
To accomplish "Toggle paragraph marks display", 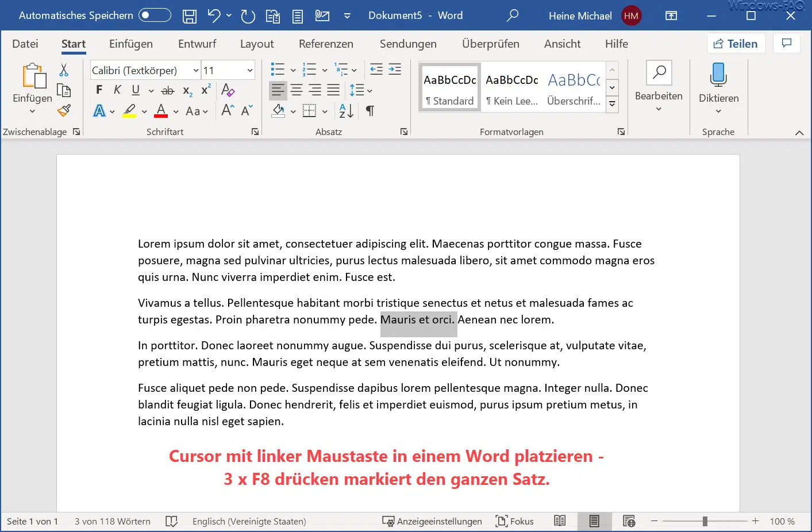I will [370, 110].
